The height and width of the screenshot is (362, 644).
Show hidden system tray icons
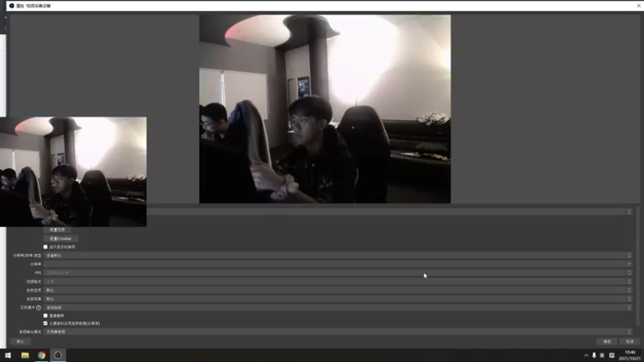pos(586,356)
